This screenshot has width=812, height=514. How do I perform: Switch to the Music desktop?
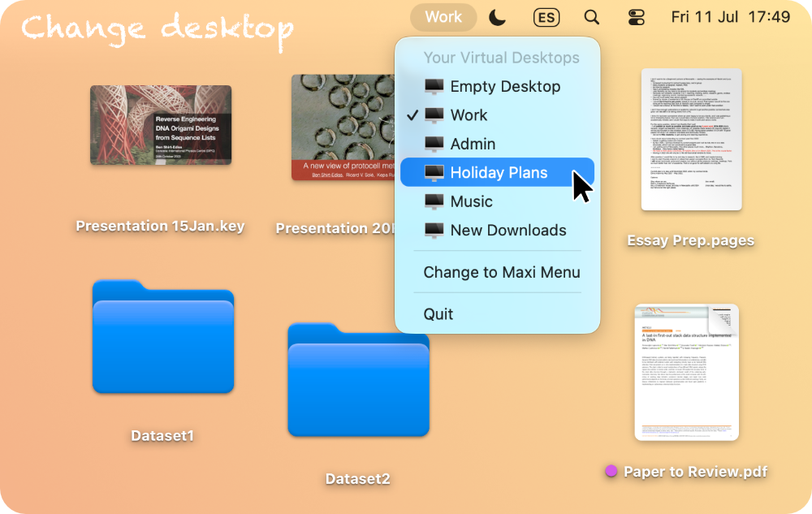click(x=497, y=201)
